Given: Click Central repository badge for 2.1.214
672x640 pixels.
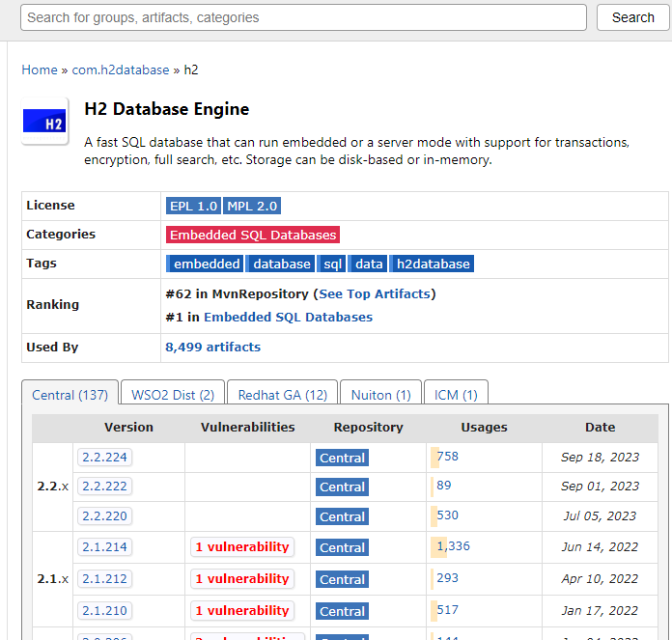Looking at the screenshot, I should pos(342,548).
